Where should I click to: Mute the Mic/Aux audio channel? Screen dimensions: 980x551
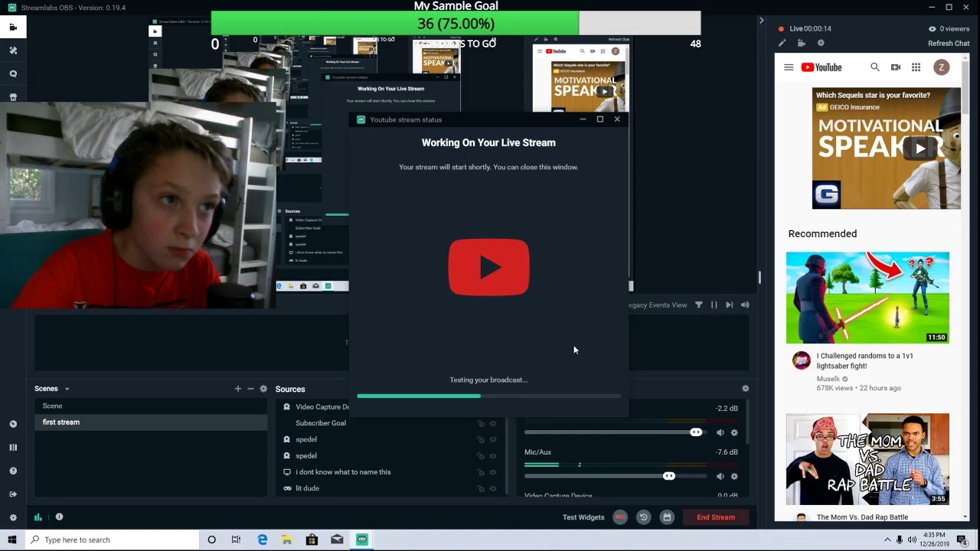click(x=720, y=476)
